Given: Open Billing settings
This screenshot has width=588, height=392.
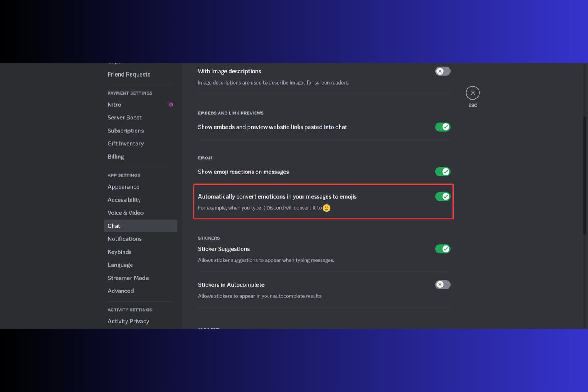Looking at the screenshot, I should coord(116,157).
